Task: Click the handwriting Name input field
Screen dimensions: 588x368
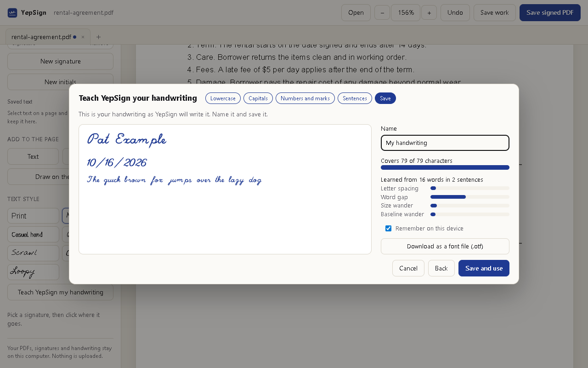Action: tap(445, 143)
